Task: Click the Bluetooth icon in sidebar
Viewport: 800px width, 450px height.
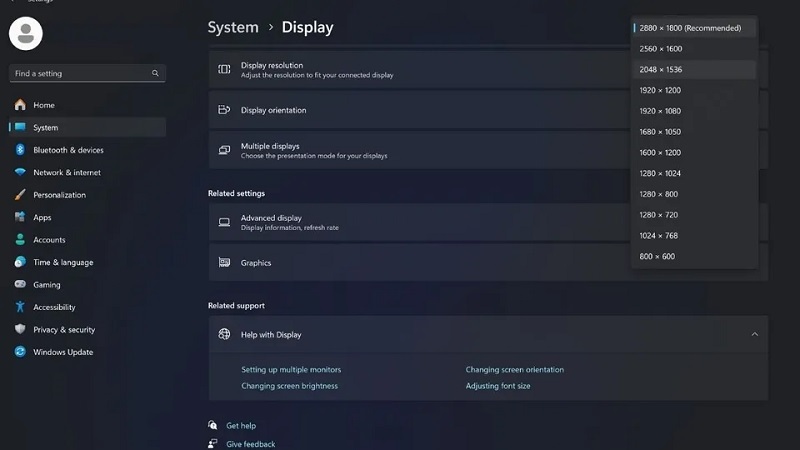Action: point(20,149)
